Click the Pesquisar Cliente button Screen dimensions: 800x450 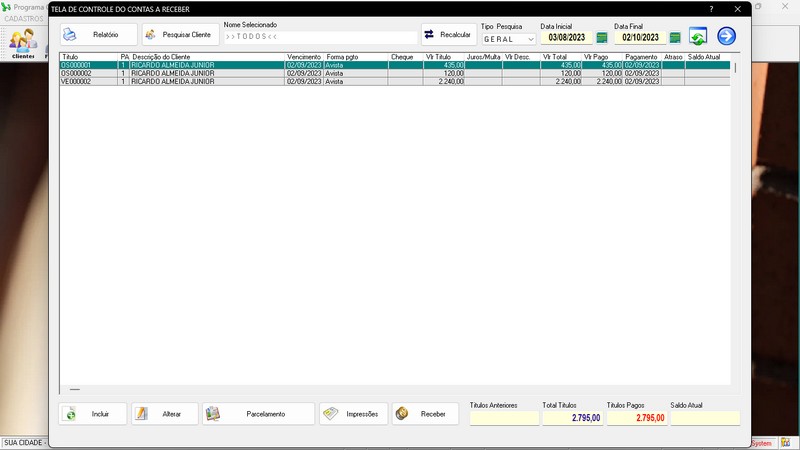coord(181,35)
